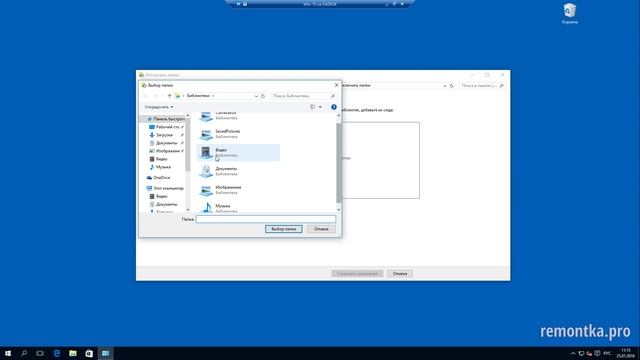Go up one folder level in picker
This screenshot has height=360, width=640.
pyautogui.click(x=169, y=96)
